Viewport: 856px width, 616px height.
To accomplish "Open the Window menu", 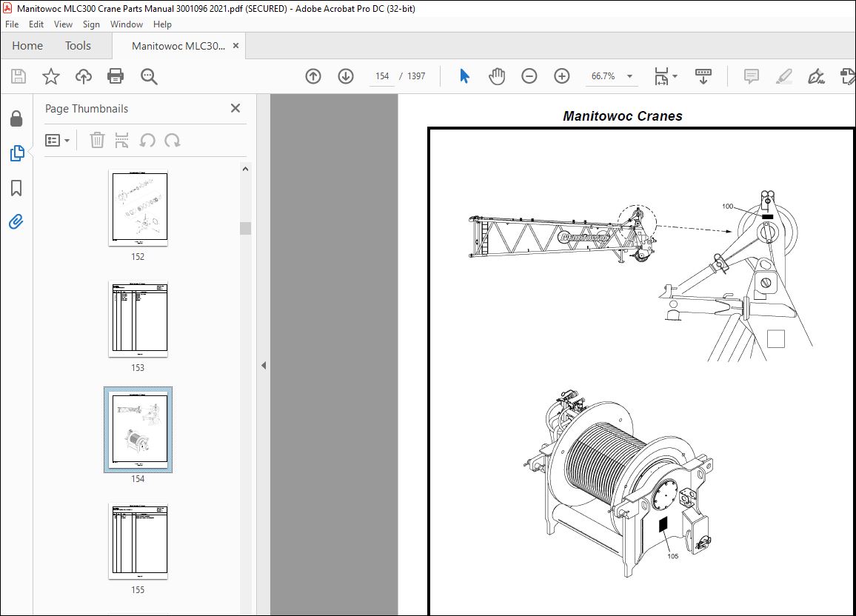I will point(126,24).
